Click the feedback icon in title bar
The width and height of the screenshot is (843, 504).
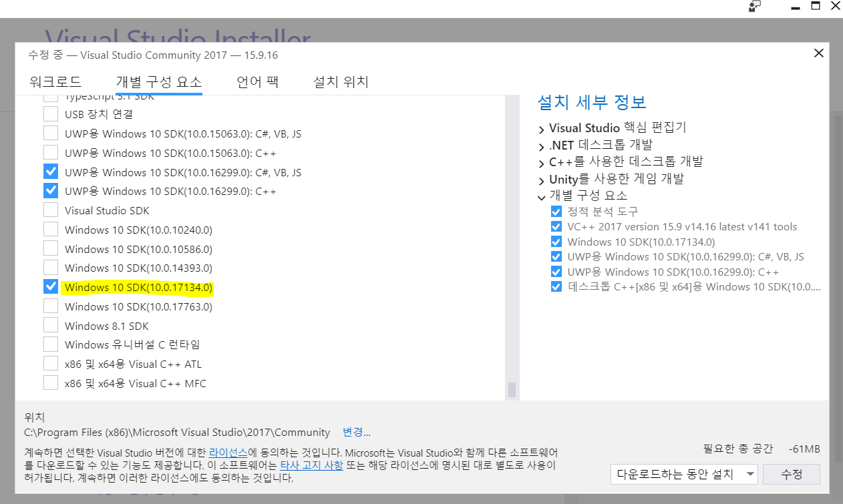[755, 6]
